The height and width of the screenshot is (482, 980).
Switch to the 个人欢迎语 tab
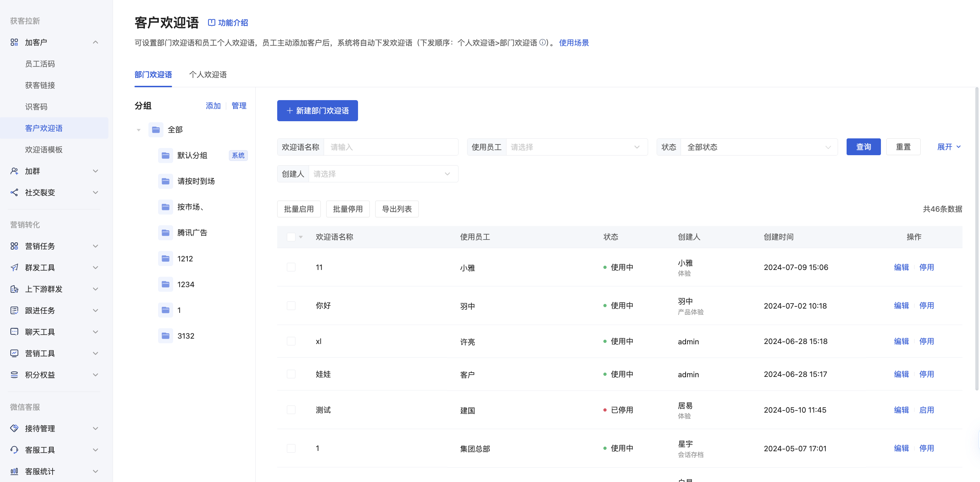(x=208, y=75)
